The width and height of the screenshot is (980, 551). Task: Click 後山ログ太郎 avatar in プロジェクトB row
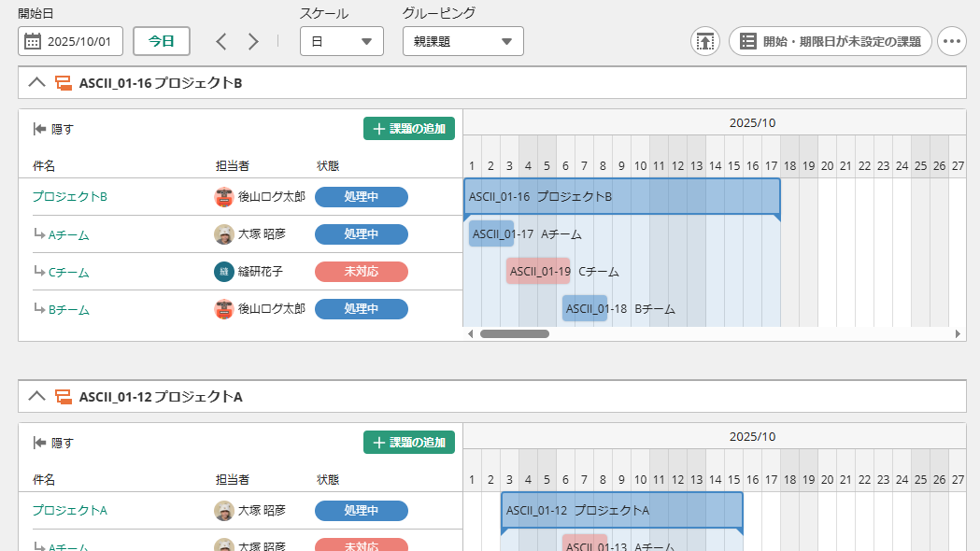[x=223, y=197]
